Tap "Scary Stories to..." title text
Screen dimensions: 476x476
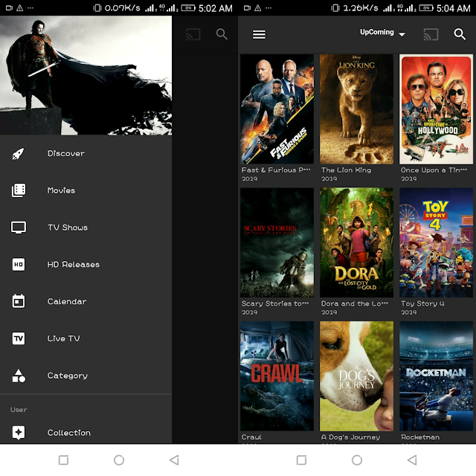[275, 303]
